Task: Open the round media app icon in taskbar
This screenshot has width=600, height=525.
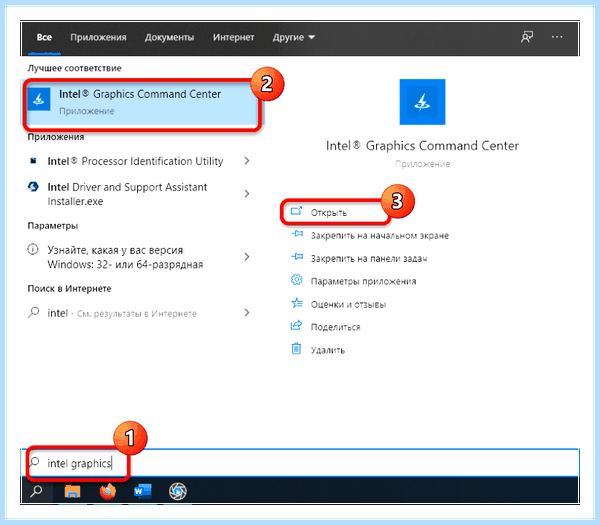Action: [x=178, y=491]
